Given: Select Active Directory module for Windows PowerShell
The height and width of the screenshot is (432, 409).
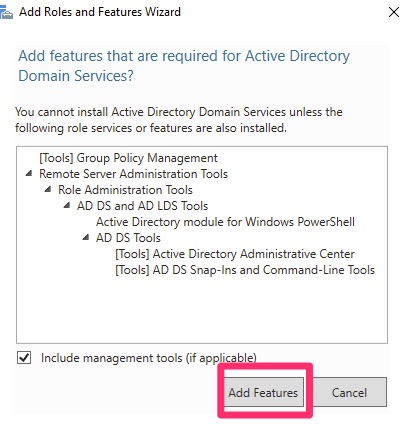Looking at the screenshot, I should 225,222.
